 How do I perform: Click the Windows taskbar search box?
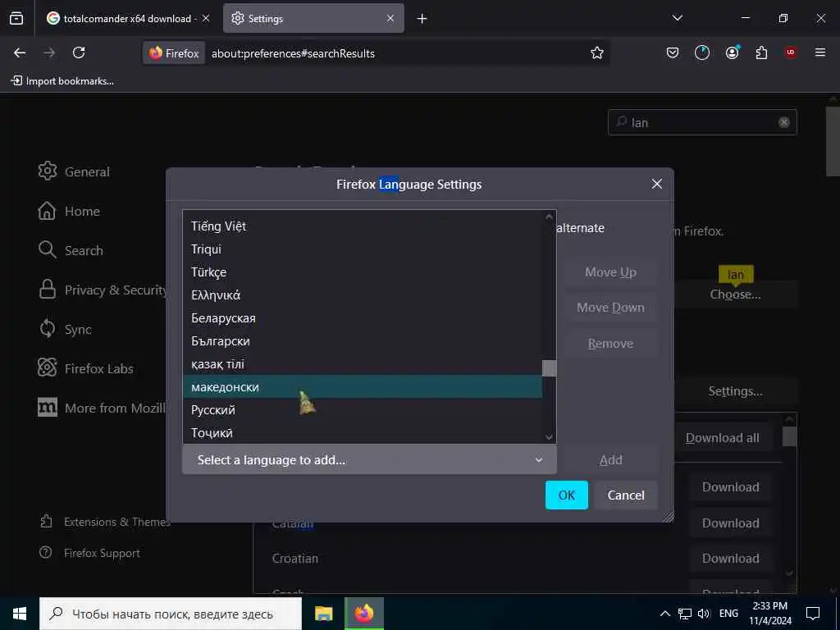tap(171, 614)
